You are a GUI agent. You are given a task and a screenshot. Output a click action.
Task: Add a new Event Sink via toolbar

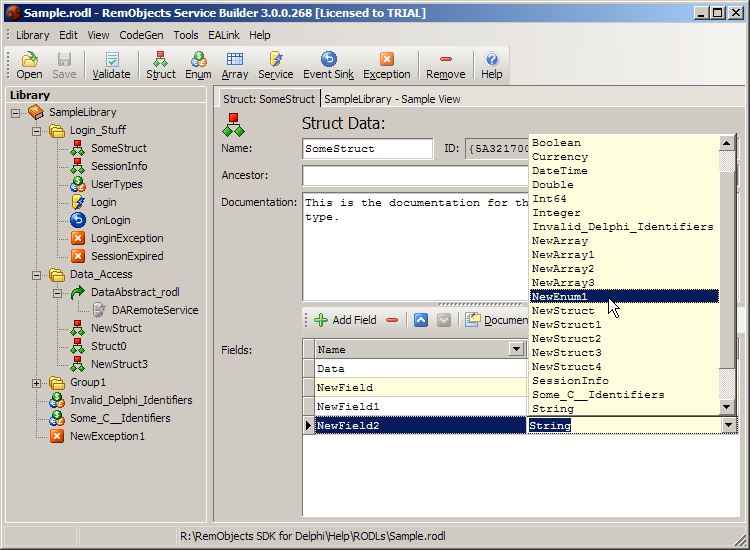329,65
